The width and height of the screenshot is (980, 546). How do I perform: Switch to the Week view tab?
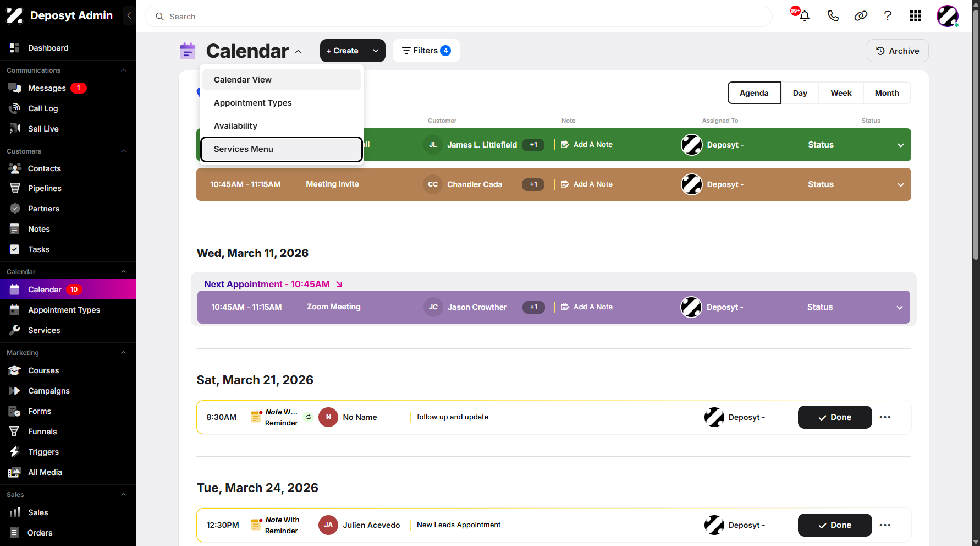click(841, 93)
